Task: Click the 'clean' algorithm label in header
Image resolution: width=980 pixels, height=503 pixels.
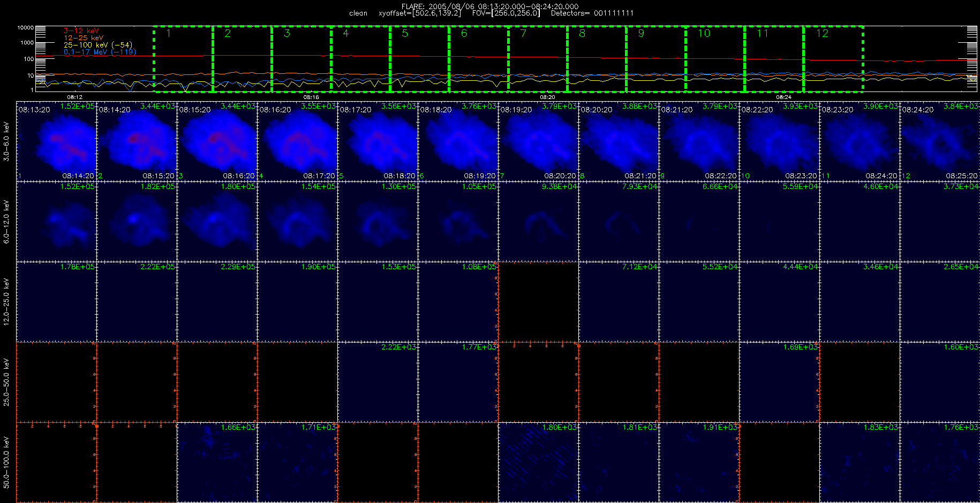Action: 358,13
